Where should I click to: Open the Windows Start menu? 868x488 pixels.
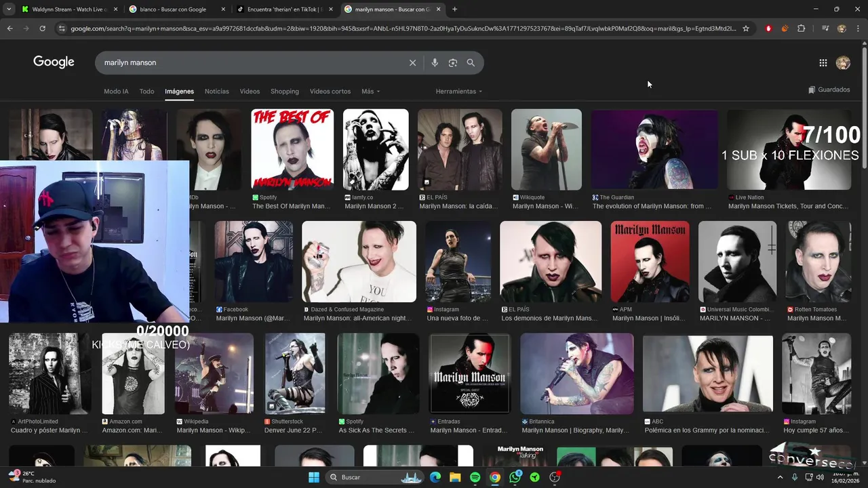[314, 477]
